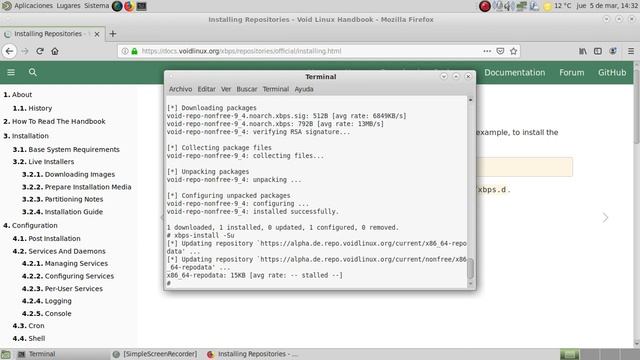Toggle Firefox sidebar view icon

pyautogui.click(x=598, y=51)
